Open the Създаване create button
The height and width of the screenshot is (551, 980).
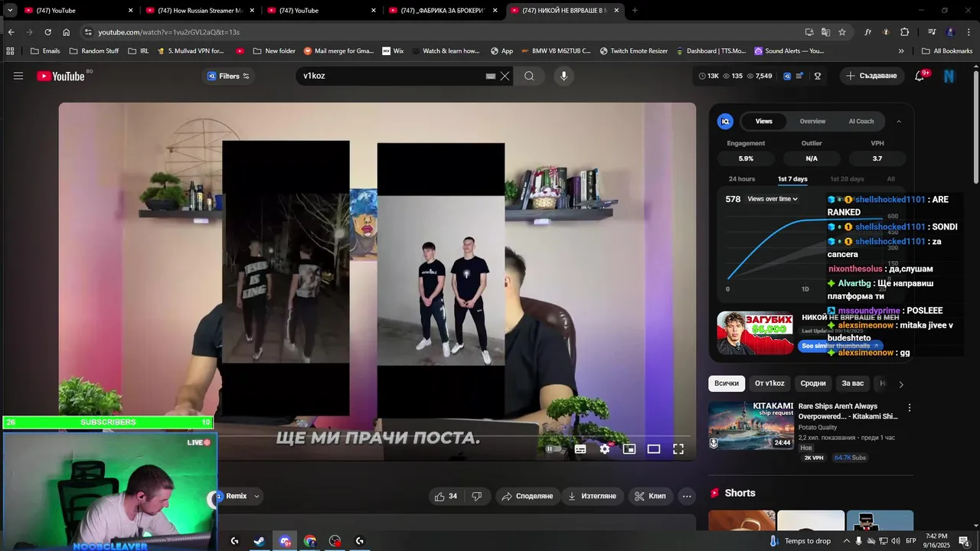871,76
